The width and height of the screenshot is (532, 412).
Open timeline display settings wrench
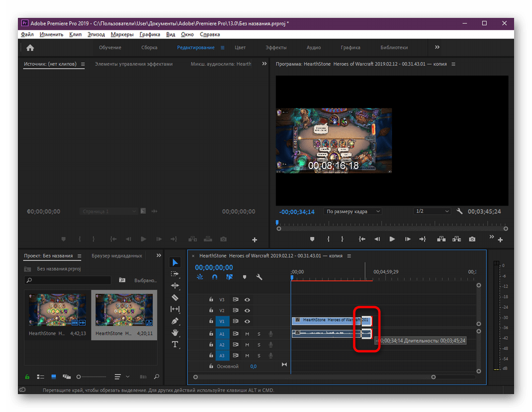pos(259,277)
